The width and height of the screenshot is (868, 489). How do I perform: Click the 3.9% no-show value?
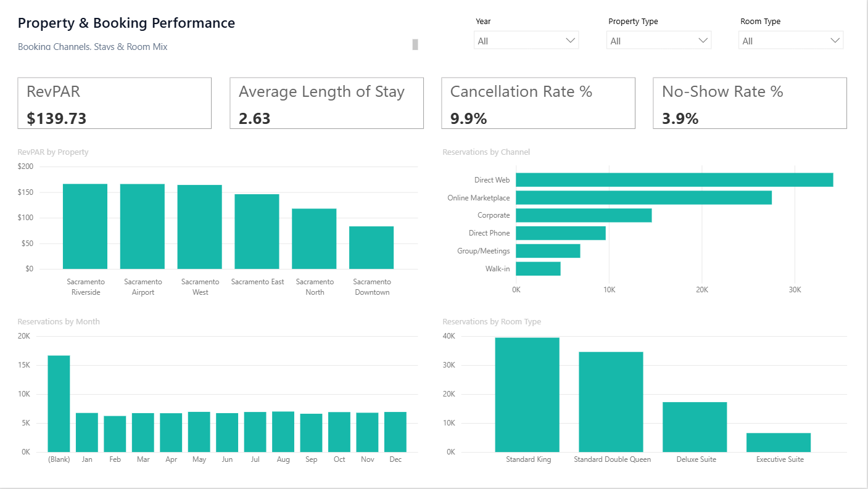(x=680, y=118)
